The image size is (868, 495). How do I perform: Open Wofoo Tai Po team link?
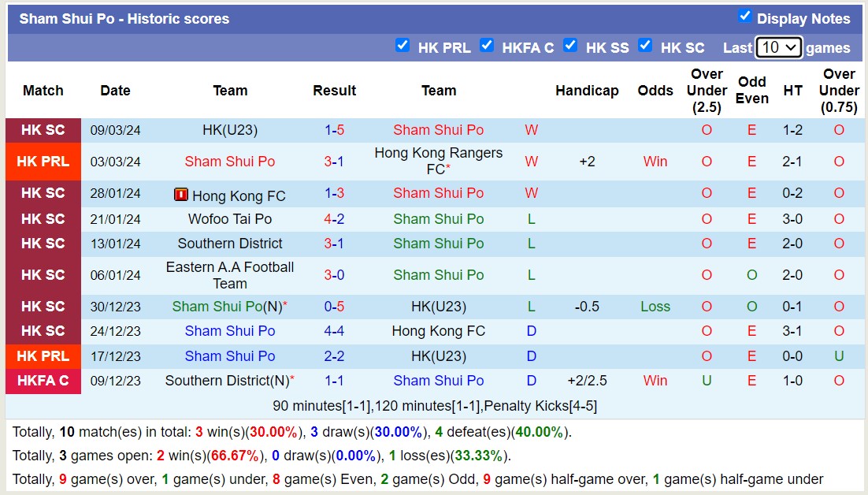pyautogui.click(x=230, y=219)
